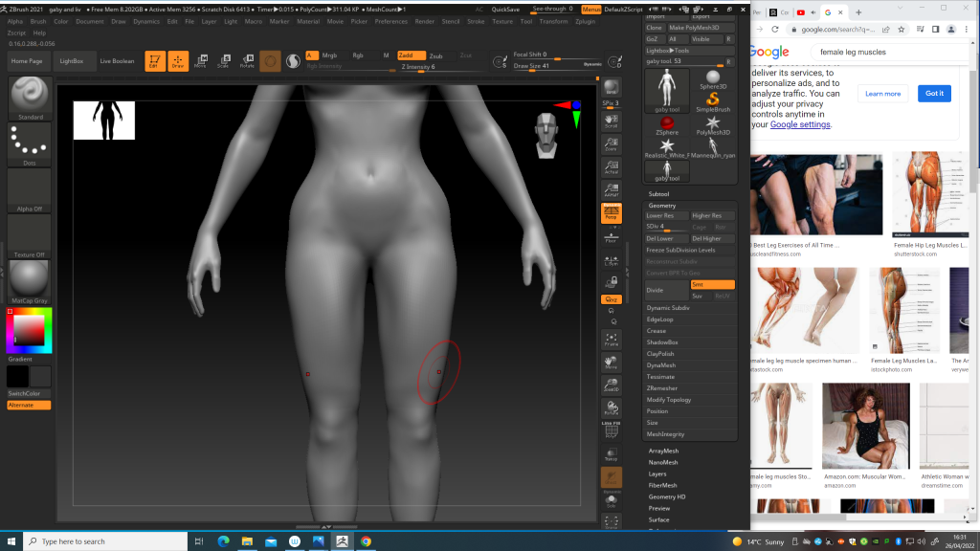Select the Rotate tool in top shelf

247,61
